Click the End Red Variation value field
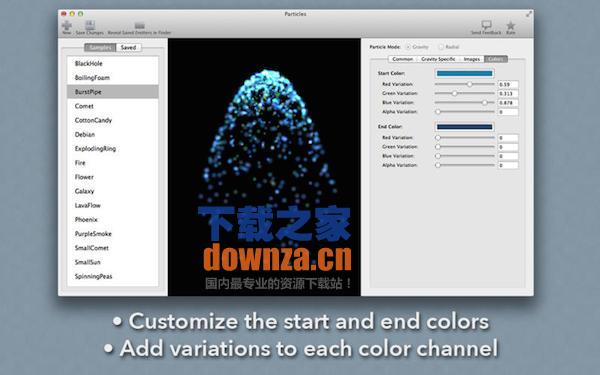The width and height of the screenshot is (600, 375). coord(508,137)
